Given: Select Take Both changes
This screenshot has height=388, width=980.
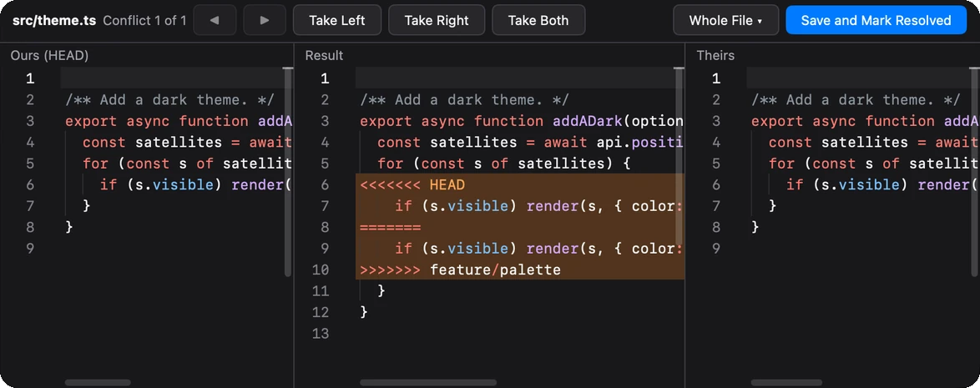Looking at the screenshot, I should click(x=538, y=20).
